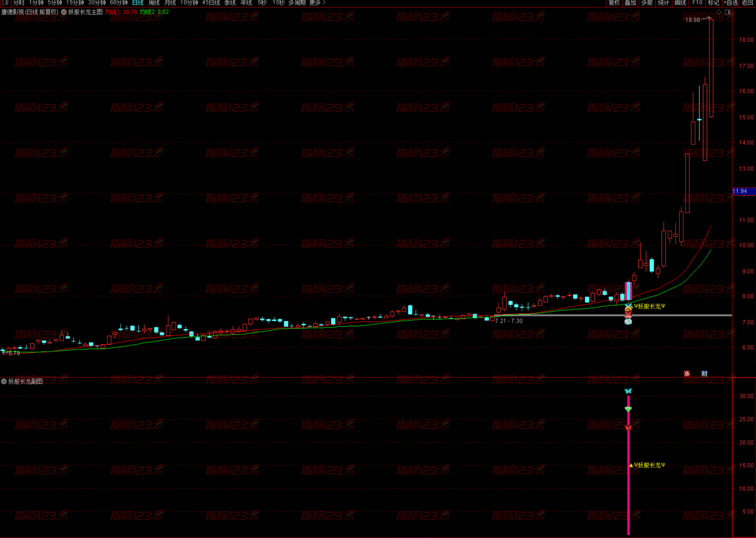Click the pink-cyan highlighted signal candlestick
756x538 pixels.
point(629,291)
